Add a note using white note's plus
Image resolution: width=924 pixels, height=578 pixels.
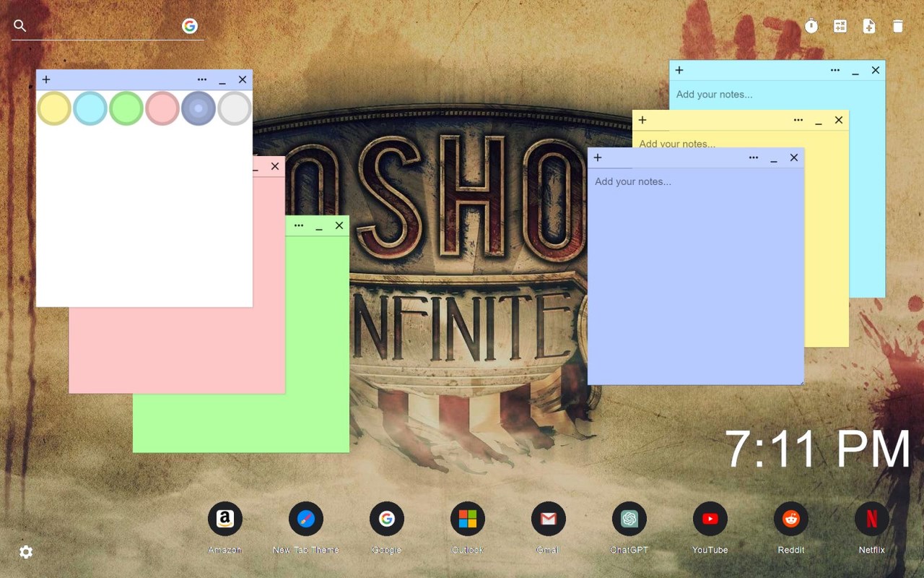pos(46,79)
